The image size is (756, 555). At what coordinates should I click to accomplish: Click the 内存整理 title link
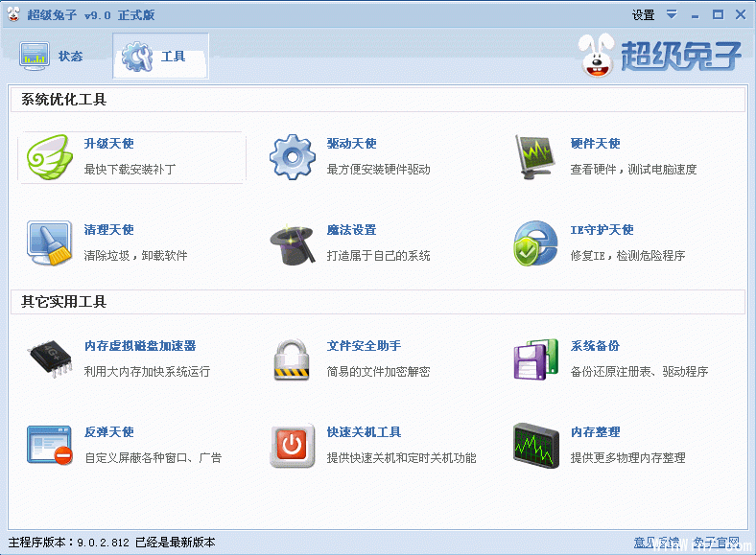pos(596,431)
